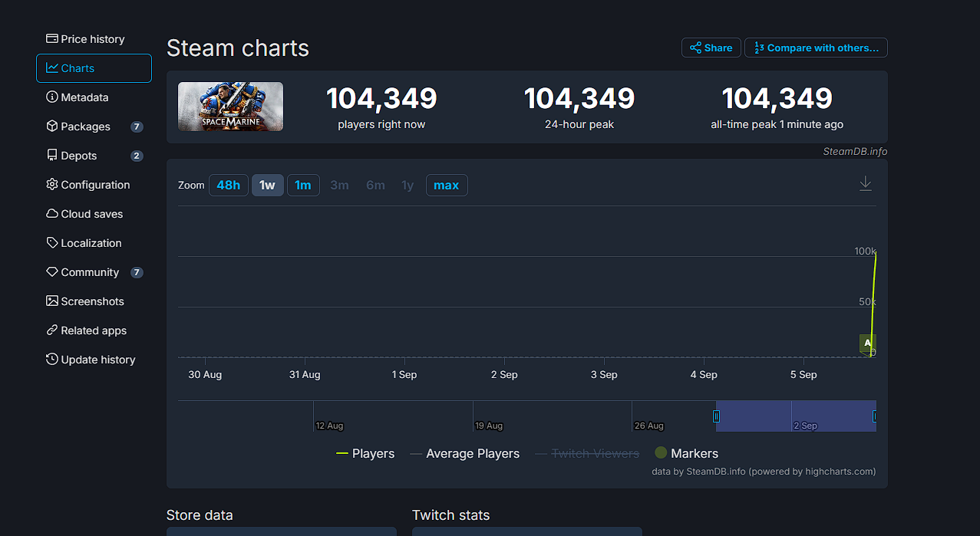Image resolution: width=980 pixels, height=536 pixels.
Task: Open the Price history page
Action: pos(94,39)
